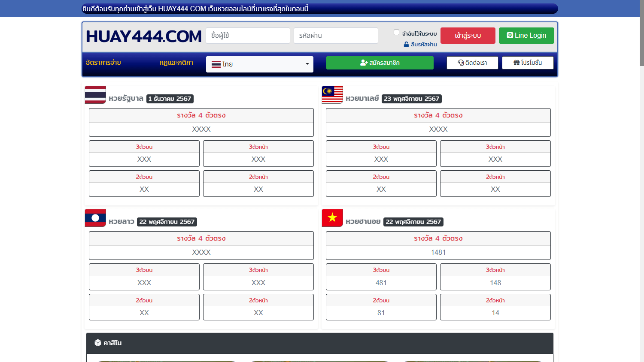This screenshot has height=362, width=644.
Task: Open the โปรโมชั่น promotions button
Action: [528, 63]
